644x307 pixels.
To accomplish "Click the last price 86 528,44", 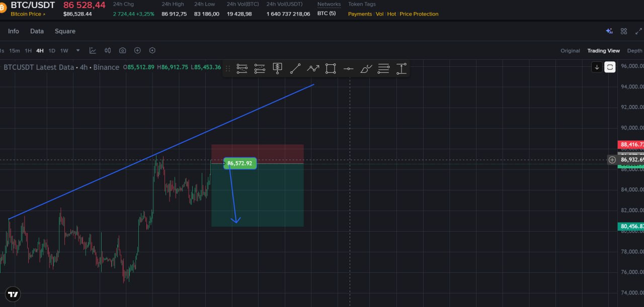I will pos(85,5).
